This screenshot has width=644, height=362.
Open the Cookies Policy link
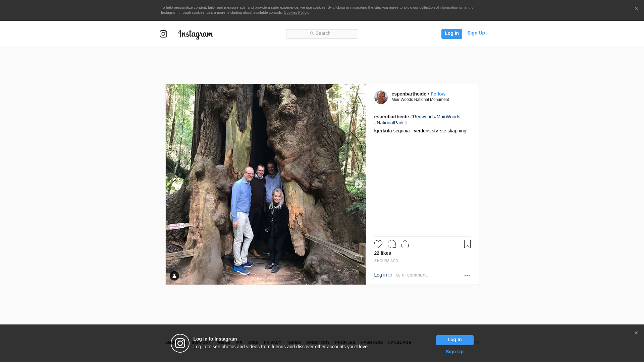[296, 12]
